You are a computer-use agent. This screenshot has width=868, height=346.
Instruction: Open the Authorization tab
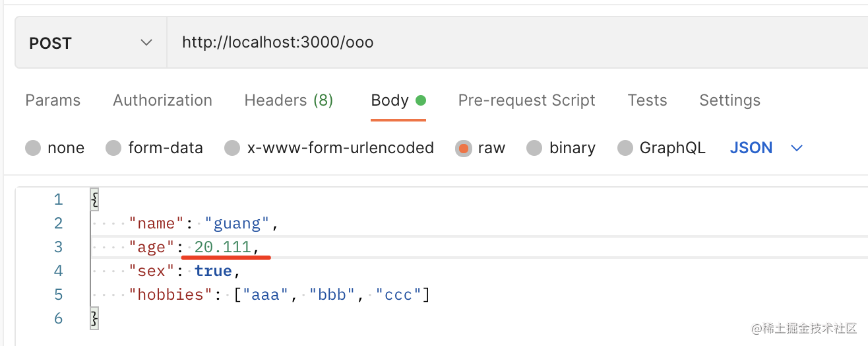pyautogui.click(x=162, y=100)
